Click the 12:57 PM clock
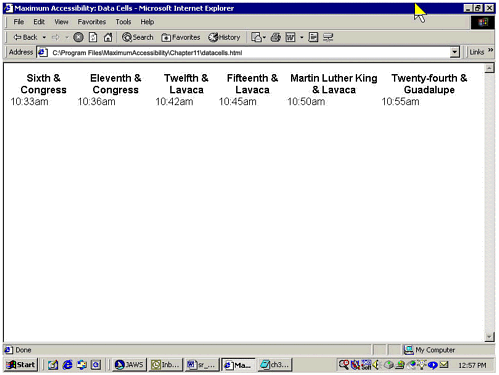Screen dimensions: 499x375 pyautogui.click(x=472, y=365)
